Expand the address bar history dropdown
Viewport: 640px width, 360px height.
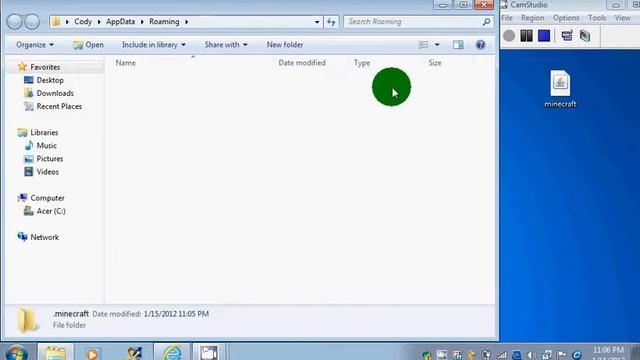point(317,22)
